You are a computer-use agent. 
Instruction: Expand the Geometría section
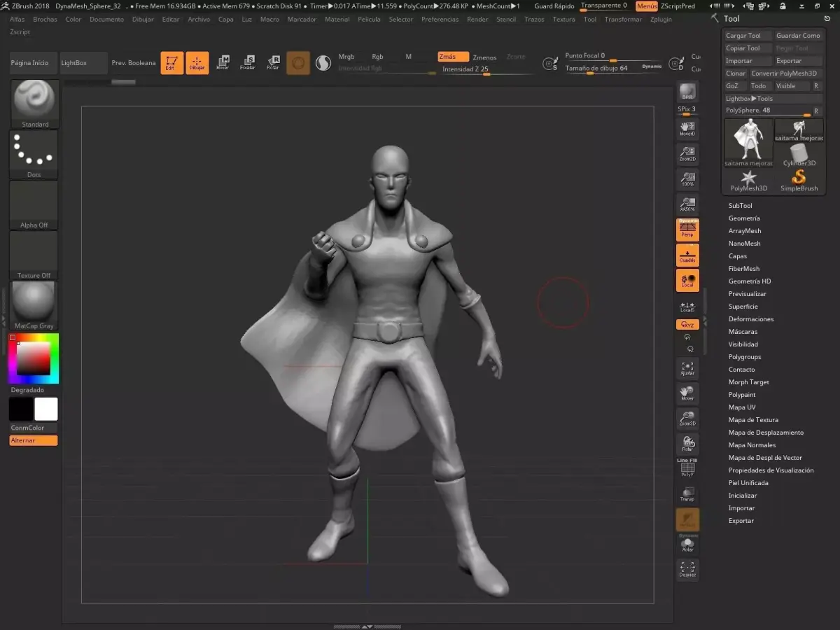point(744,218)
